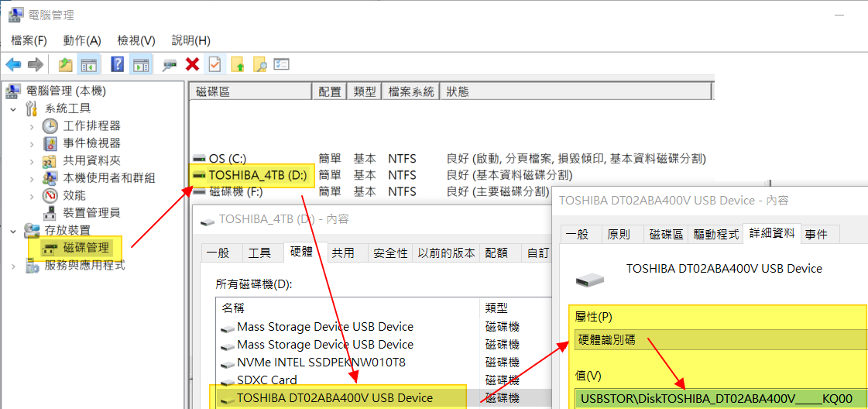Expand the 共用資料夾 node

click(x=32, y=161)
